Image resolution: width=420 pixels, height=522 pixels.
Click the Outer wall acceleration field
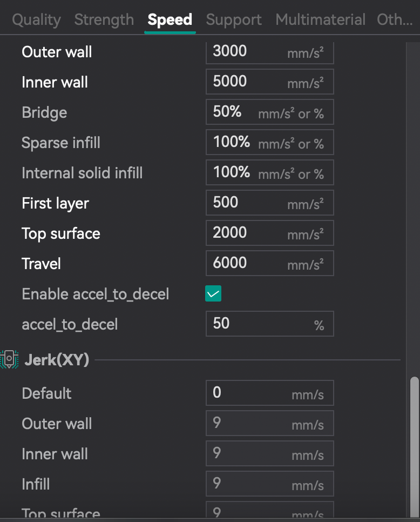click(248, 52)
